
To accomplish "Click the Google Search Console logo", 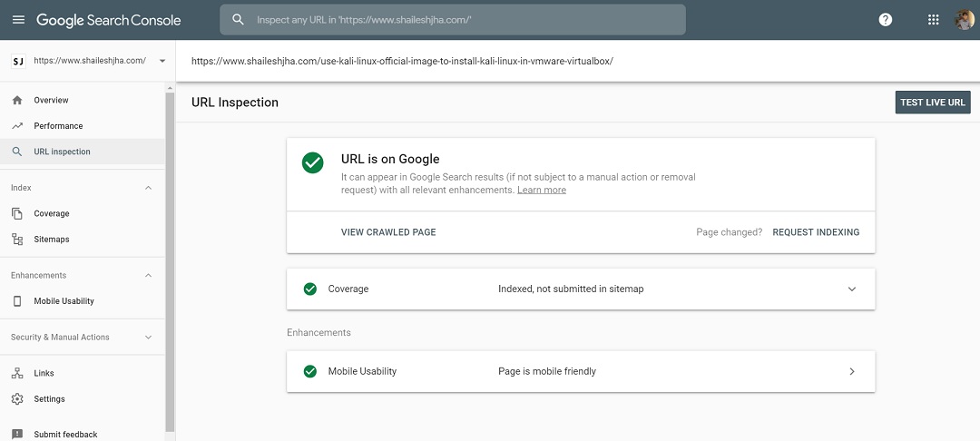I will coord(109,20).
